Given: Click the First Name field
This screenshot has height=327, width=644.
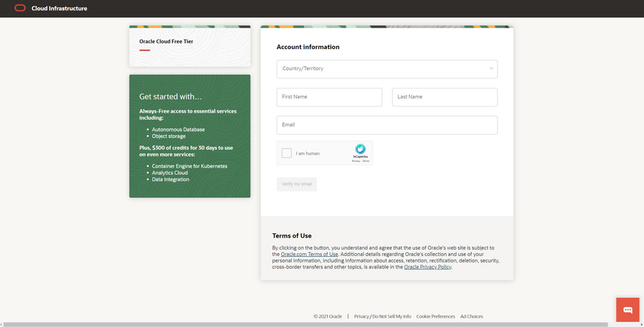Looking at the screenshot, I should (x=329, y=97).
